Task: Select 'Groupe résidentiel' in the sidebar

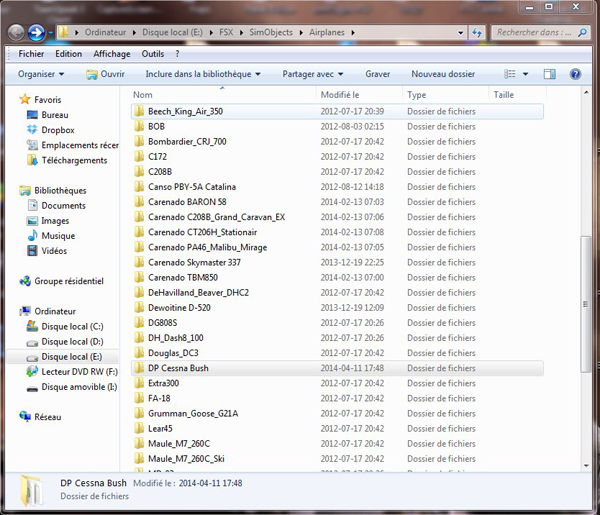Action: coord(68,281)
